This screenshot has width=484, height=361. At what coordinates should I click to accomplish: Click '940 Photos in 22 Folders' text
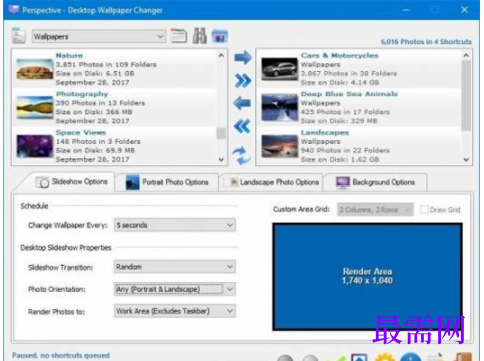tap(345, 150)
